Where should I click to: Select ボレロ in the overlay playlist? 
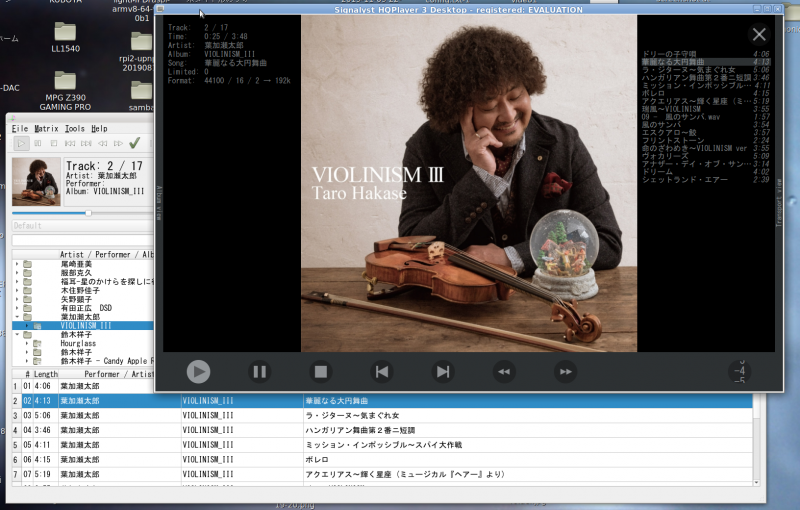coord(655,94)
